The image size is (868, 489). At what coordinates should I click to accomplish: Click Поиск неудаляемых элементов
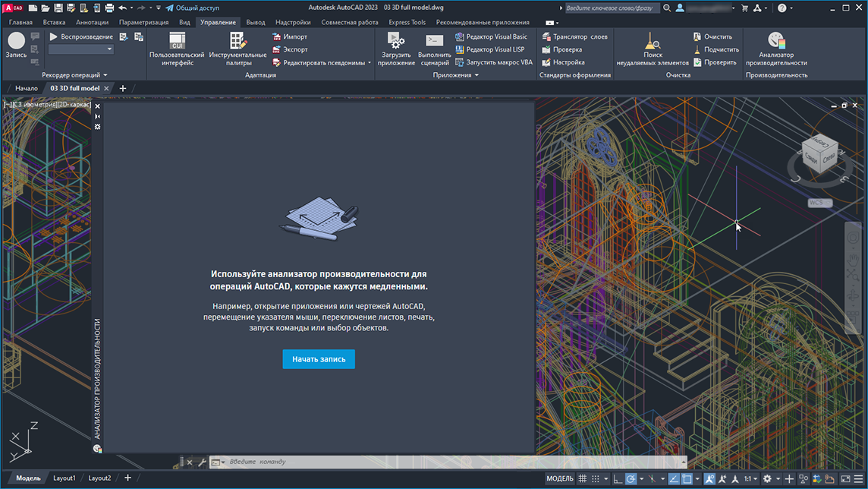(653, 49)
